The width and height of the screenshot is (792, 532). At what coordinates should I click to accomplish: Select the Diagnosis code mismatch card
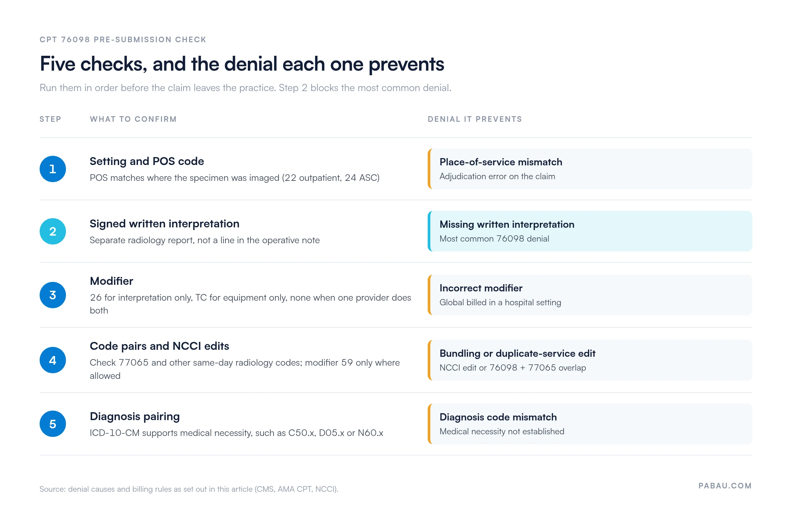click(x=590, y=424)
